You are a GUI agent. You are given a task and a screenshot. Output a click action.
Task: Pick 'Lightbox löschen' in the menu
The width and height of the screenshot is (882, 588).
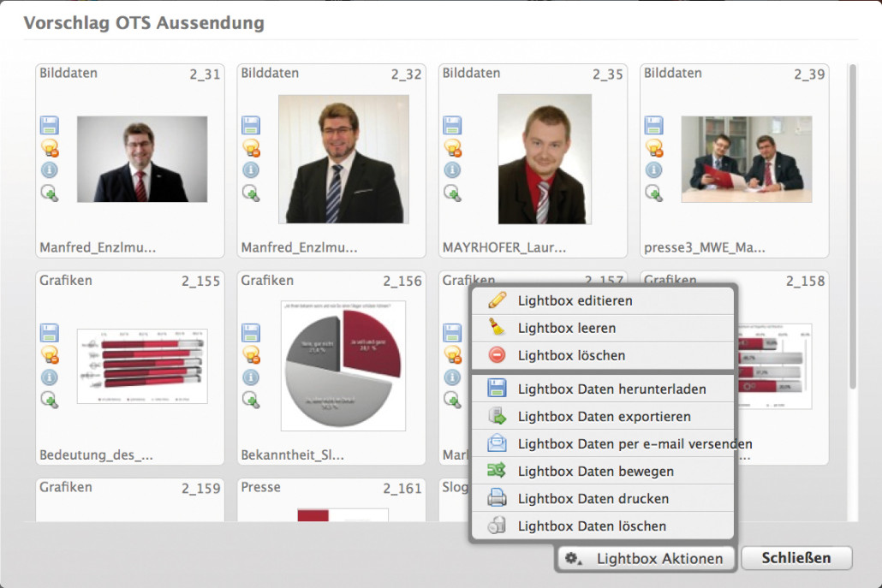coord(603,355)
